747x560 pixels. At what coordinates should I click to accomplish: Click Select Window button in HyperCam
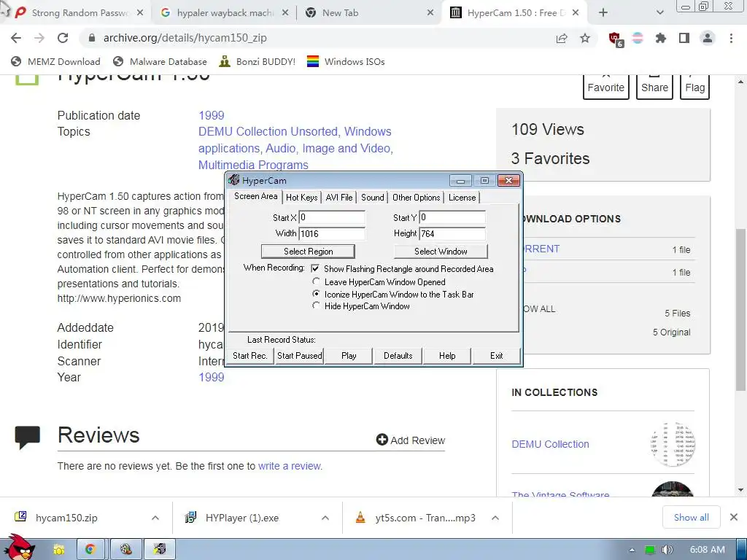pyautogui.click(x=441, y=251)
